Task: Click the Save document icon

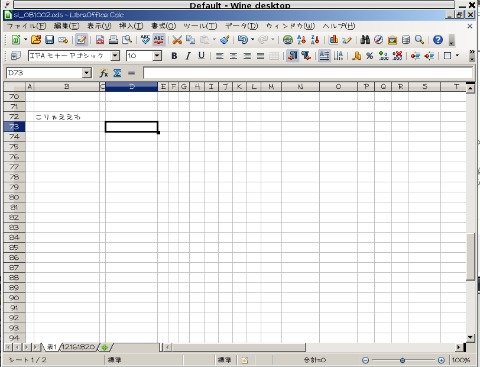Action: pos(49,40)
